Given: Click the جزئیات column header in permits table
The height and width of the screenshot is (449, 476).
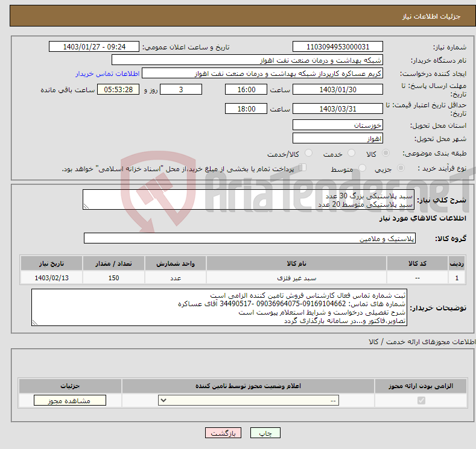Looking at the screenshot, I should pyautogui.click(x=70, y=386).
